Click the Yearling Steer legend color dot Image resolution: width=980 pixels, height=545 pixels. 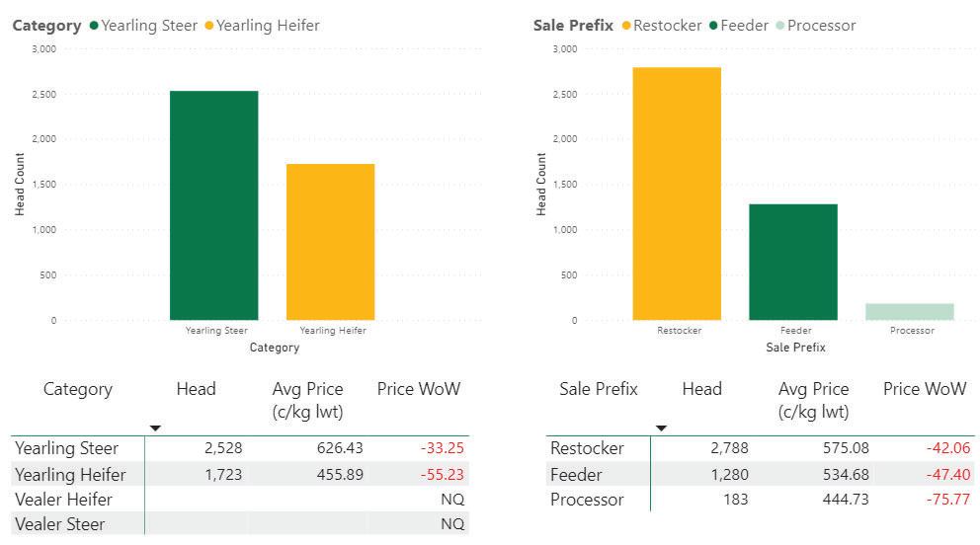94,26
